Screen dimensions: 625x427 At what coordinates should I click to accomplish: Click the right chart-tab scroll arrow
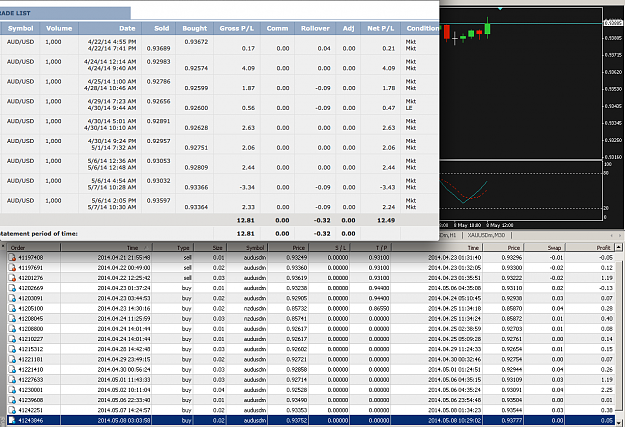point(620,235)
